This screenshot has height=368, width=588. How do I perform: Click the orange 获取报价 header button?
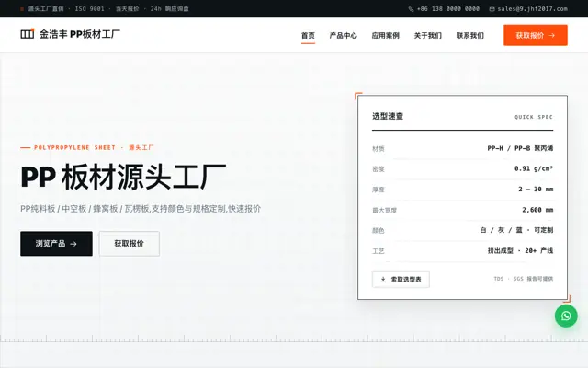coord(535,35)
